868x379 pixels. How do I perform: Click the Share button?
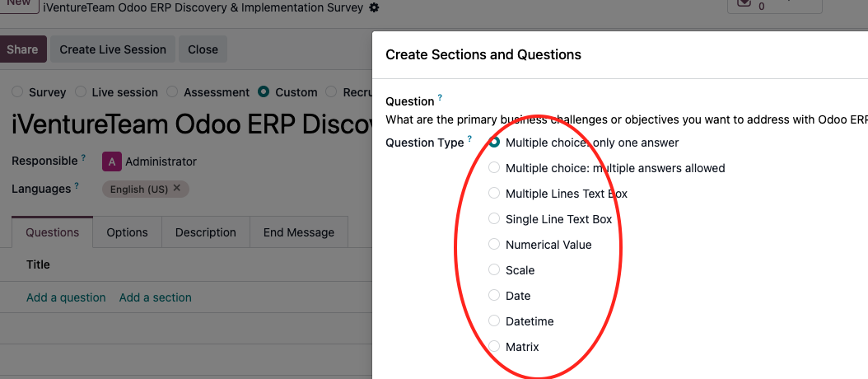coord(23,49)
